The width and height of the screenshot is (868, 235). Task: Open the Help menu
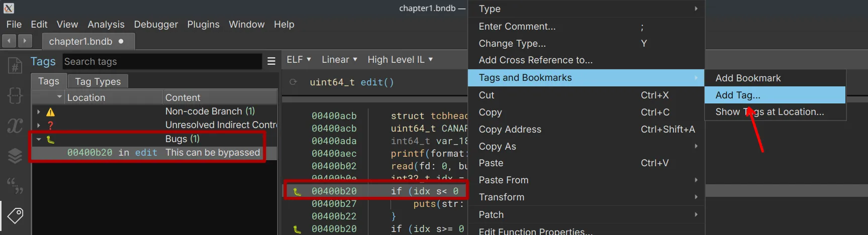tap(284, 24)
